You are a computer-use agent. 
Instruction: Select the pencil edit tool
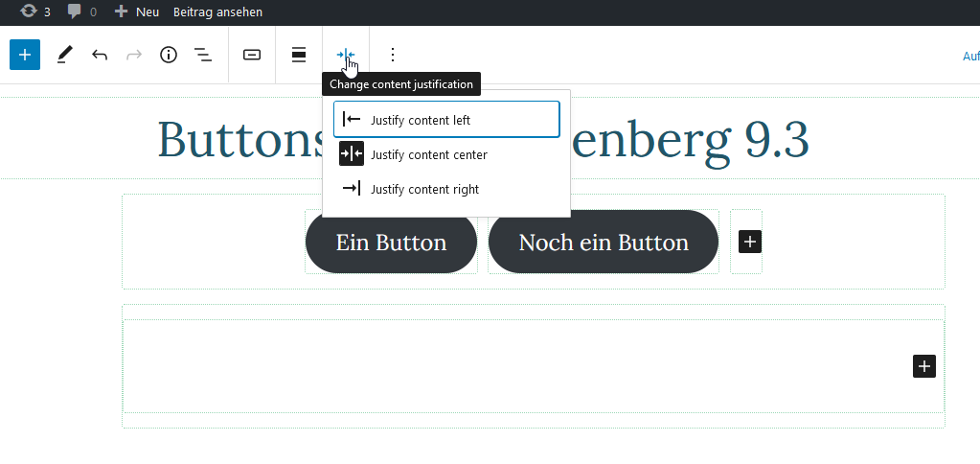64,55
